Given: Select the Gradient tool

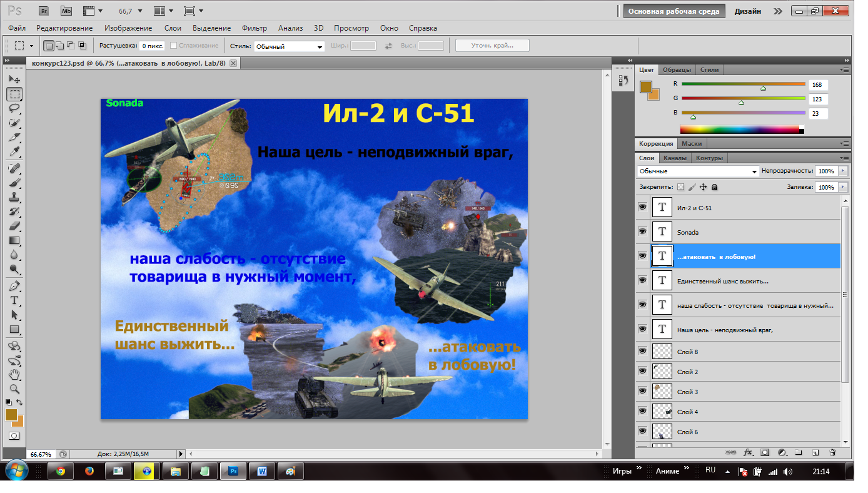Looking at the screenshot, I should 14,241.
